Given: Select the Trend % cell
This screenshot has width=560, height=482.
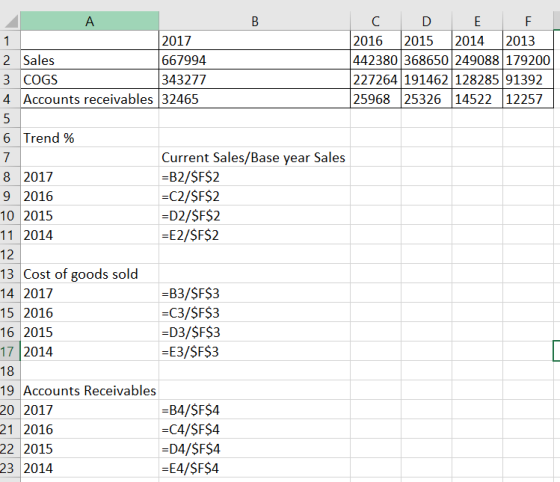Looking at the screenshot, I should [x=90, y=138].
